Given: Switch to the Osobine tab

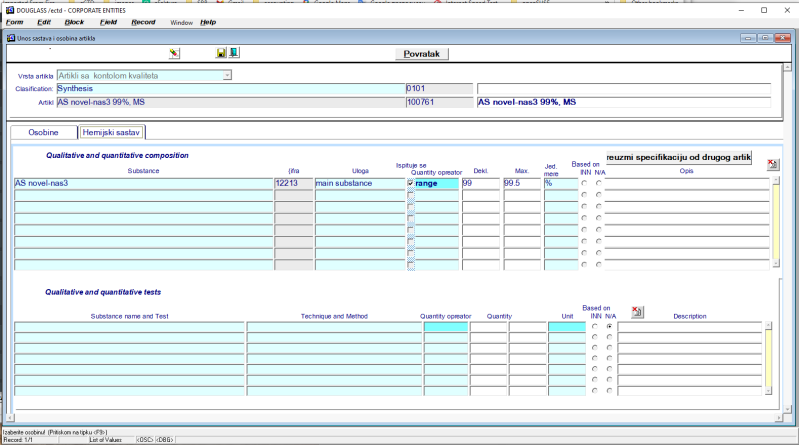Looking at the screenshot, I should click(x=42, y=132).
